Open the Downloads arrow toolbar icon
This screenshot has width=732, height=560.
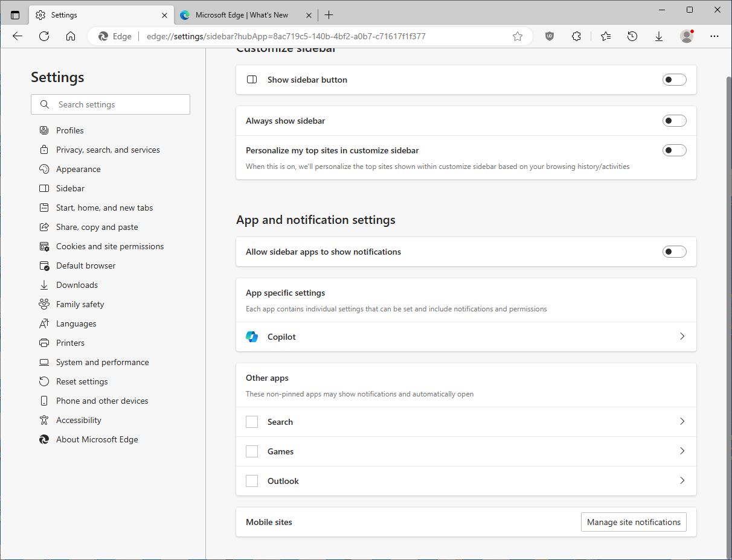point(659,36)
